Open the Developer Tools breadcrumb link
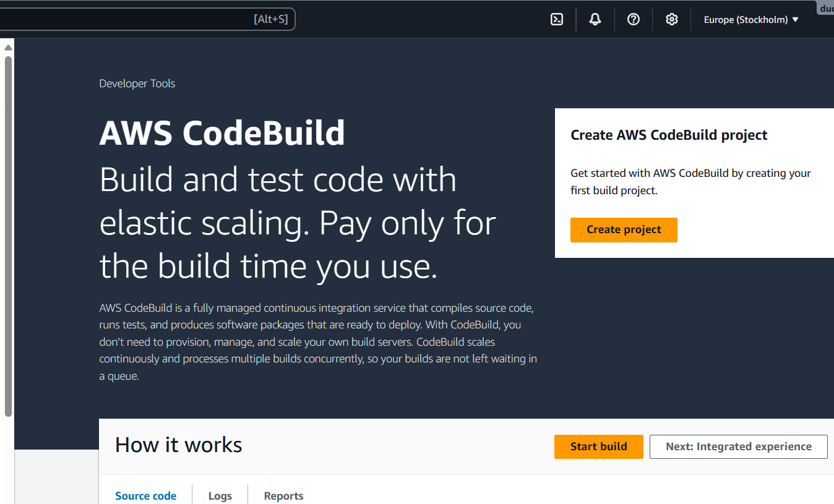 [x=137, y=83]
